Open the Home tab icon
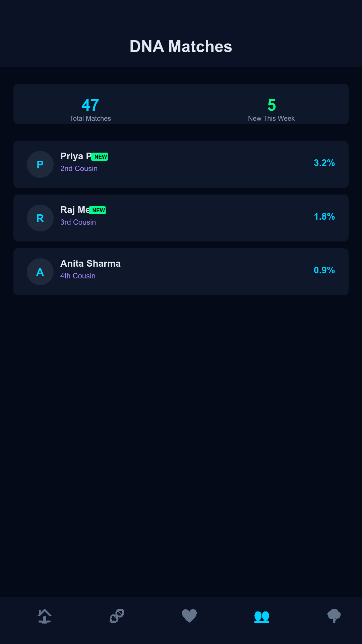Viewport: 362px width, 644px height. 45,616
